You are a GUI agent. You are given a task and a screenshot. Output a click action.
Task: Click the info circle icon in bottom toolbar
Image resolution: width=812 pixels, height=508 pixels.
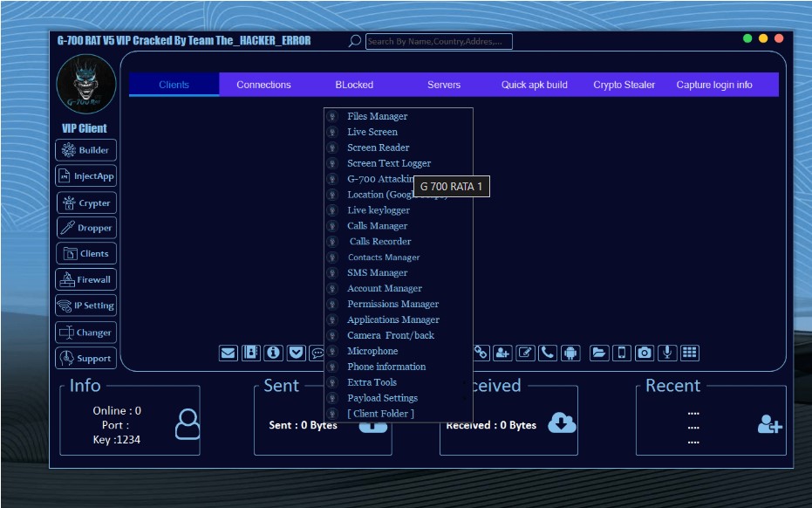(x=274, y=353)
